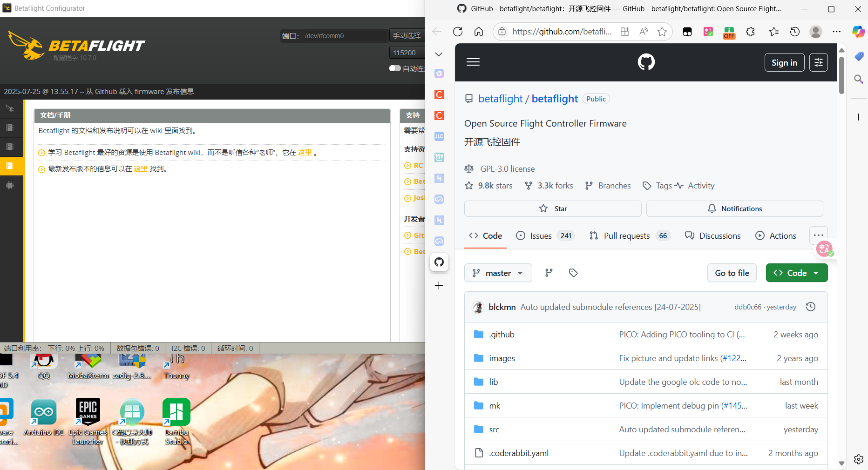Open the Branches link
Screen dimensions: 868x470
click(x=608, y=186)
